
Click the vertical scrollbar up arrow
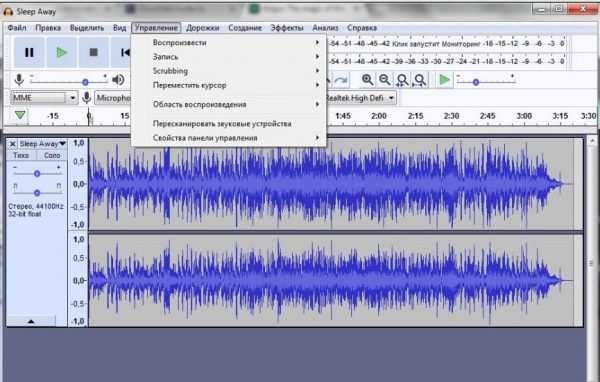(x=592, y=140)
